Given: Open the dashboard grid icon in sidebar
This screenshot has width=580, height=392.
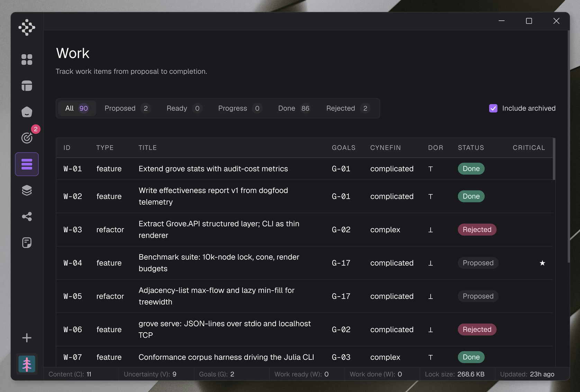Looking at the screenshot, I should tap(27, 59).
